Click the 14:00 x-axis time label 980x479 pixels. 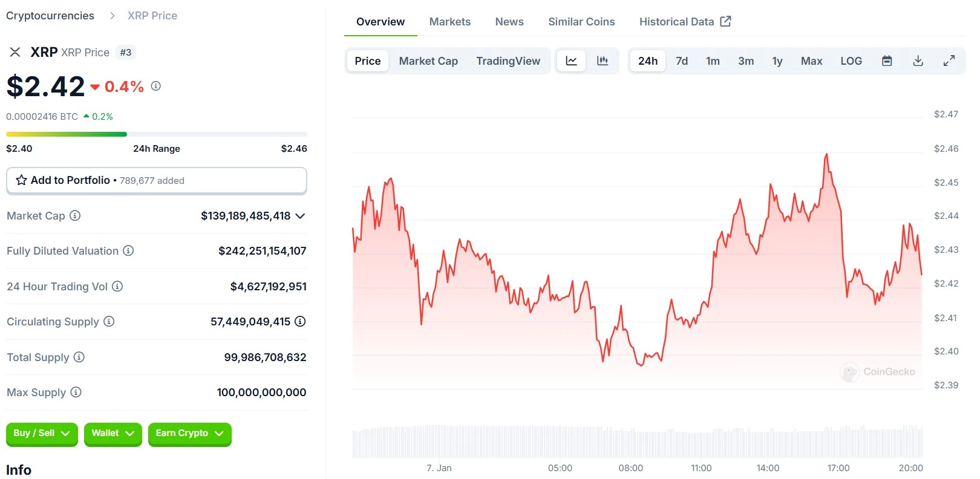[x=768, y=468]
